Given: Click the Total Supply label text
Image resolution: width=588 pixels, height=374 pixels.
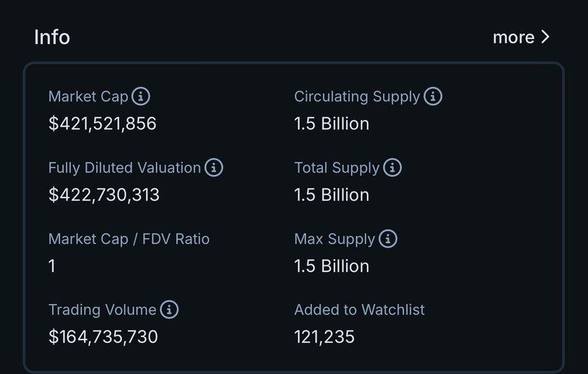Looking at the screenshot, I should pyautogui.click(x=337, y=168).
